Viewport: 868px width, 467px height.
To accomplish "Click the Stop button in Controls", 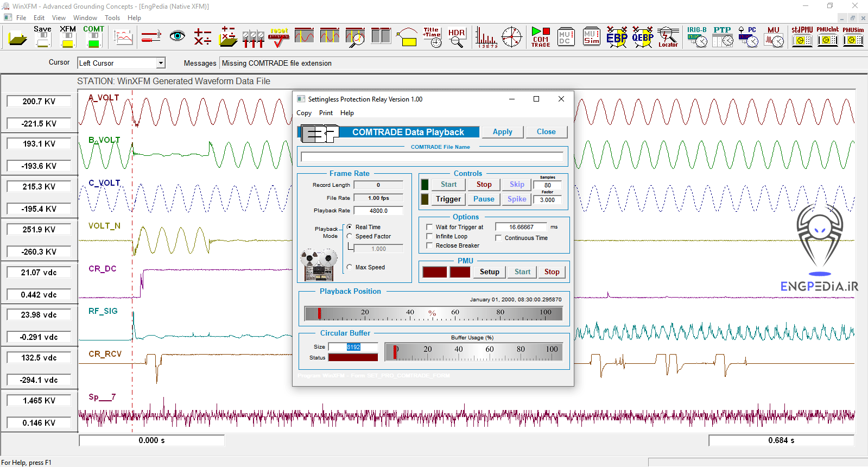I will (484, 185).
